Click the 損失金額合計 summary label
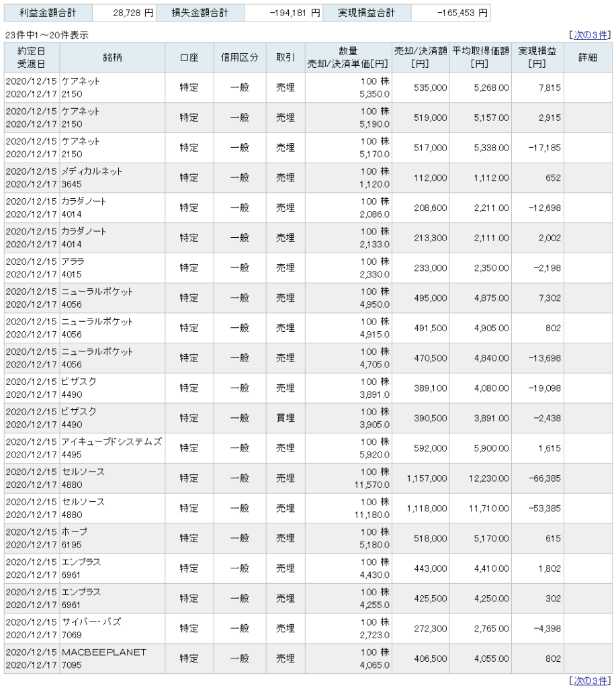Screen dimensions: 616x688 200,13
